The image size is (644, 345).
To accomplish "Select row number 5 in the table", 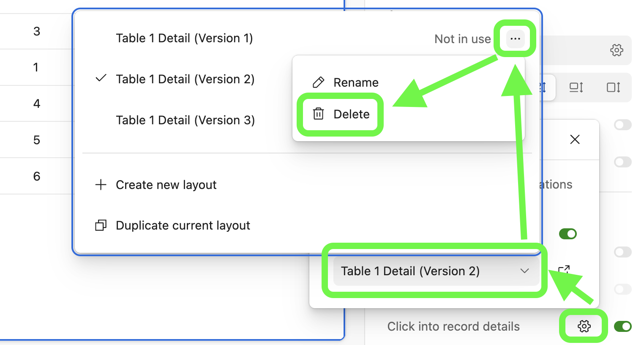I will point(37,140).
